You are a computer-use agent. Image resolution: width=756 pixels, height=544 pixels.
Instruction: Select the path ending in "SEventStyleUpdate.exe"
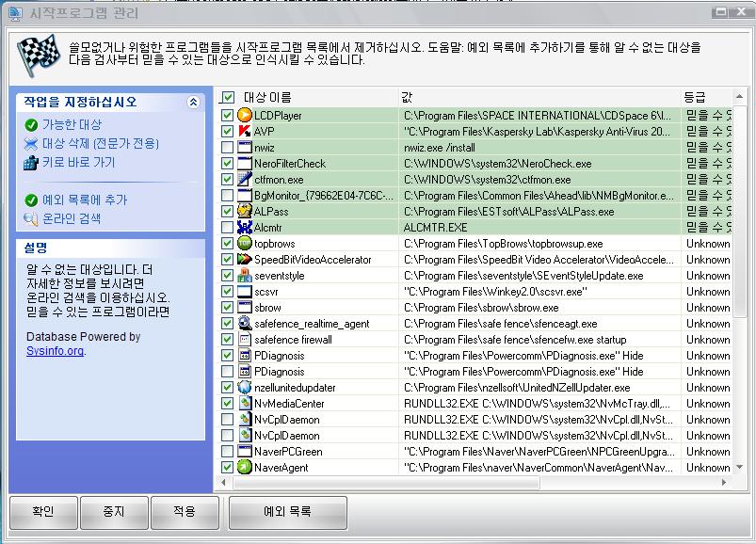pos(523,276)
